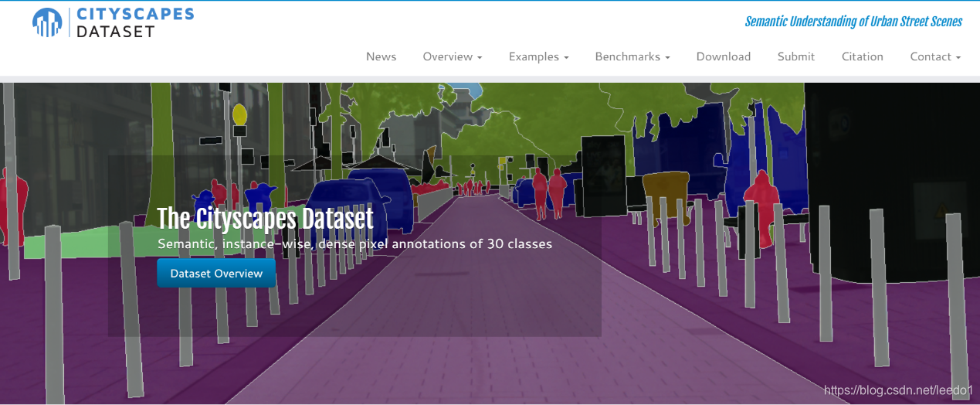Go to the Download page

tap(723, 56)
